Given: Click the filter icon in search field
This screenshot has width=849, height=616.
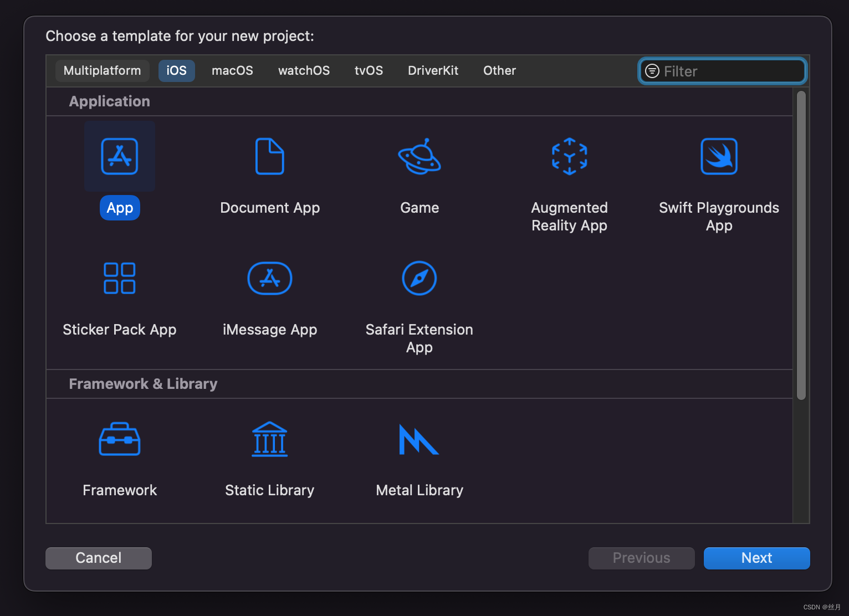Looking at the screenshot, I should point(652,71).
